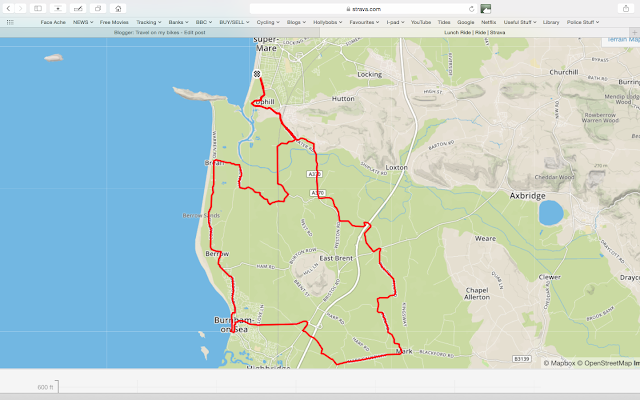640x400 pixels.
Task: Click the Weare label on the map
Action: point(485,239)
